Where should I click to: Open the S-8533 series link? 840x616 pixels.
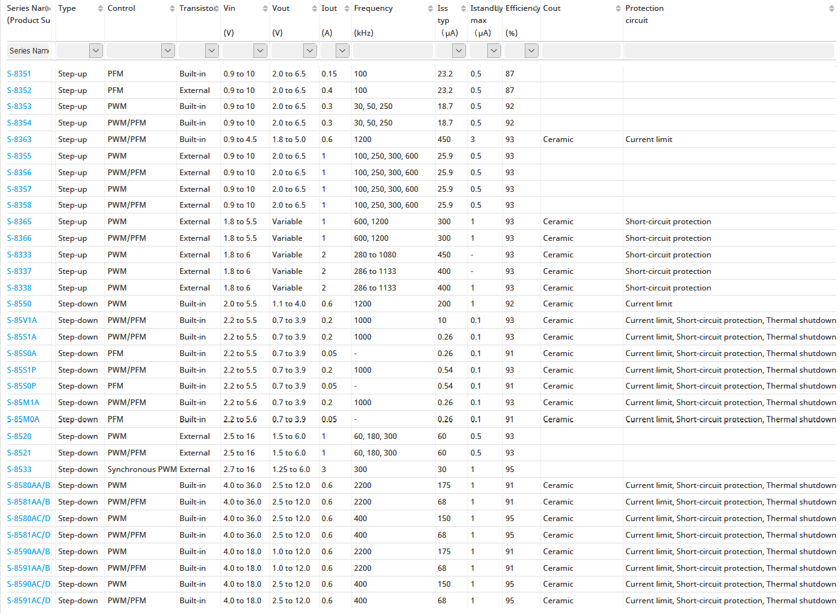[x=19, y=469]
